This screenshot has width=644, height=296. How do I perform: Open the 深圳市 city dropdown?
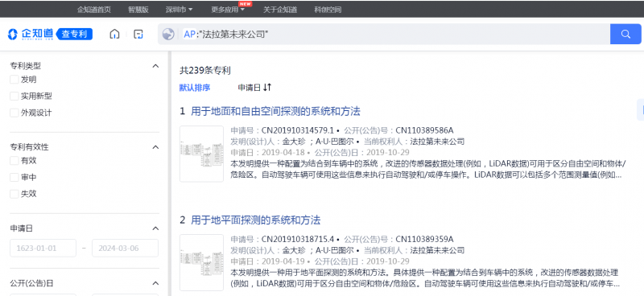coord(179,10)
